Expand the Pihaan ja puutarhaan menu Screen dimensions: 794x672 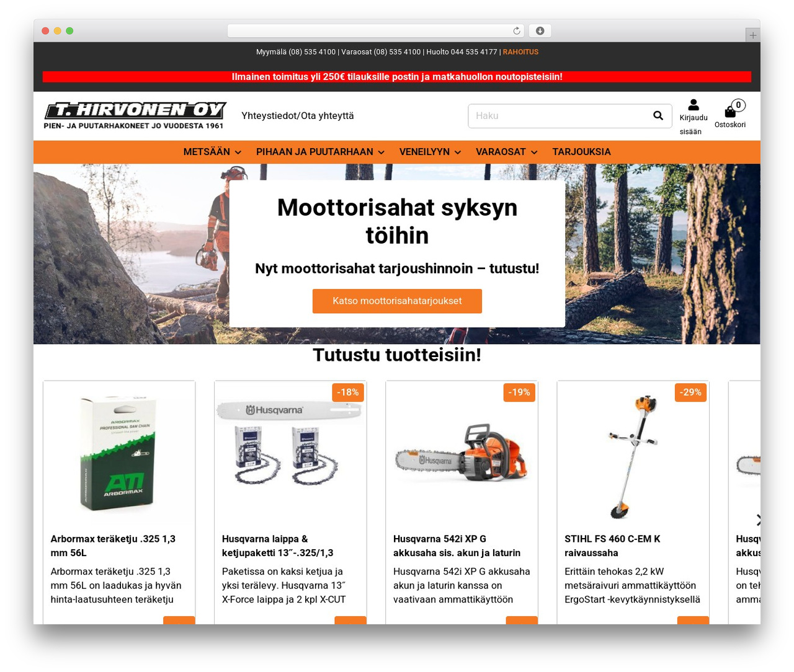click(x=320, y=152)
